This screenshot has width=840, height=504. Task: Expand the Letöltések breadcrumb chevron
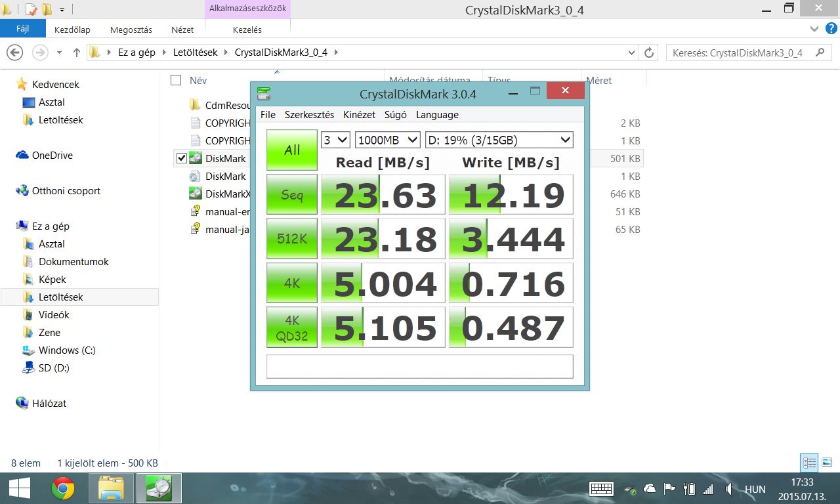(x=226, y=52)
